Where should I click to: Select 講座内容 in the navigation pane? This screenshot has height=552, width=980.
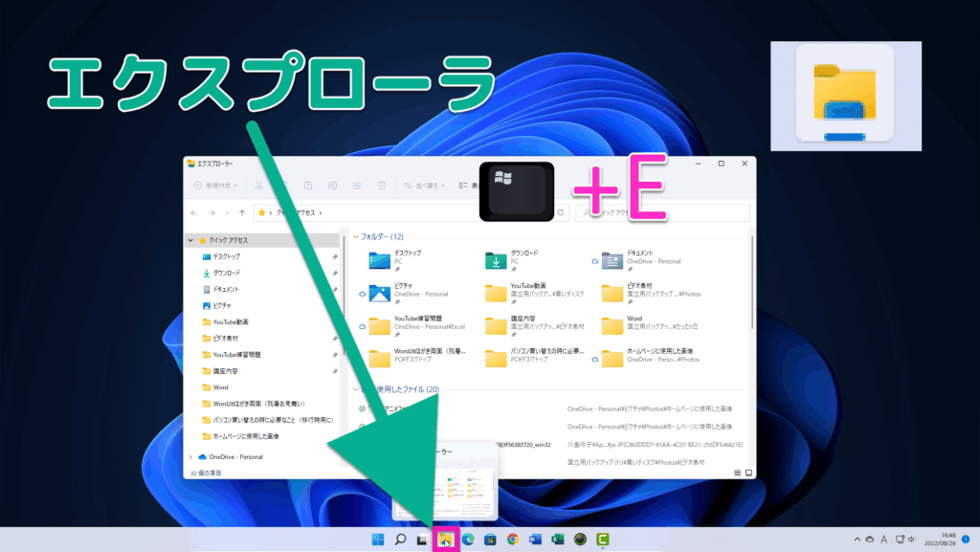click(x=225, y=371)
